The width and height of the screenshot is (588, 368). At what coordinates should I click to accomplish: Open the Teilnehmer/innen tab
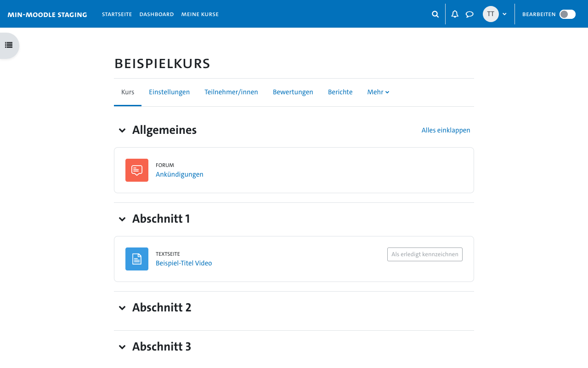[x=231, y=92]
